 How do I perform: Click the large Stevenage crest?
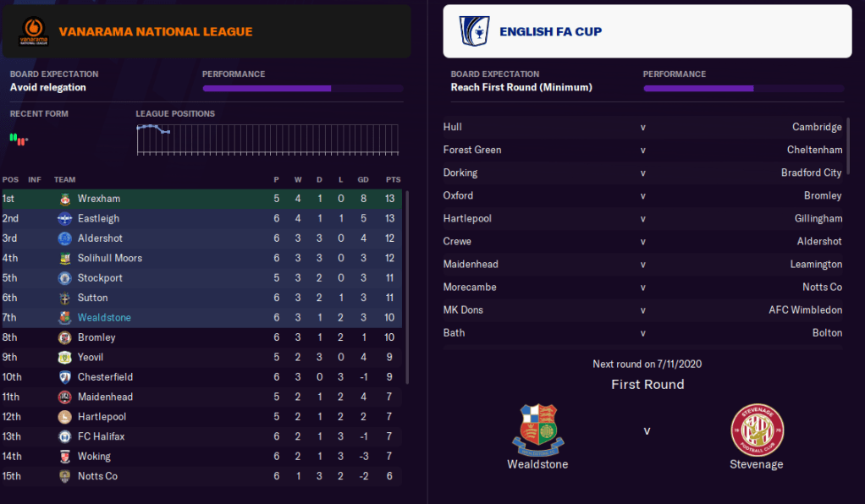pyautogui.click(x=757, y=430)
